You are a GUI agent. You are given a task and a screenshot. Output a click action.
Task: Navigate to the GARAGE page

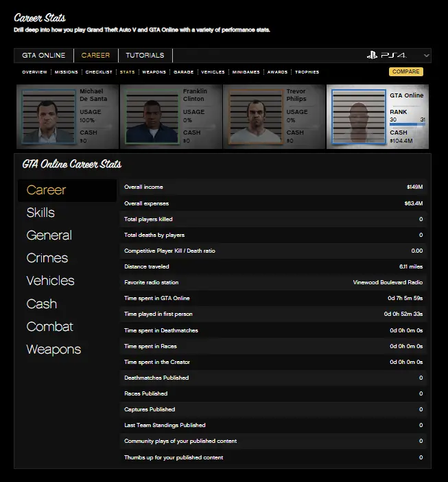(183, 72)
